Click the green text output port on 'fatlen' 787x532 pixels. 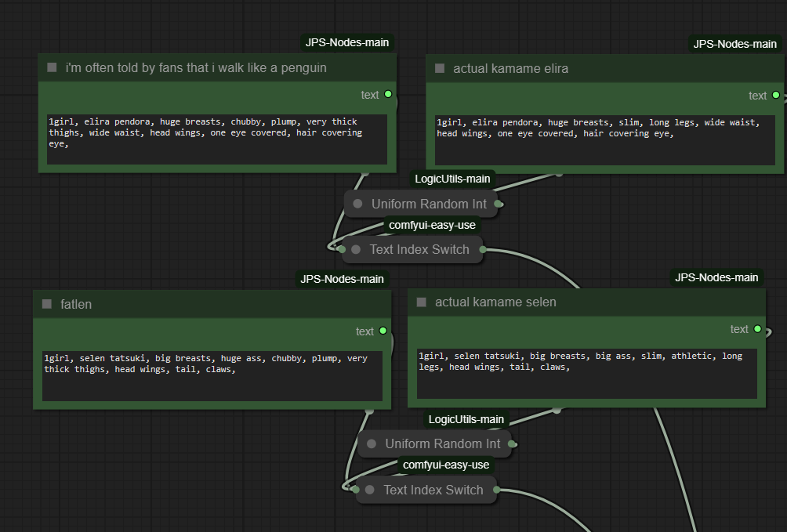pyautogui.click(x=383, y=331)
